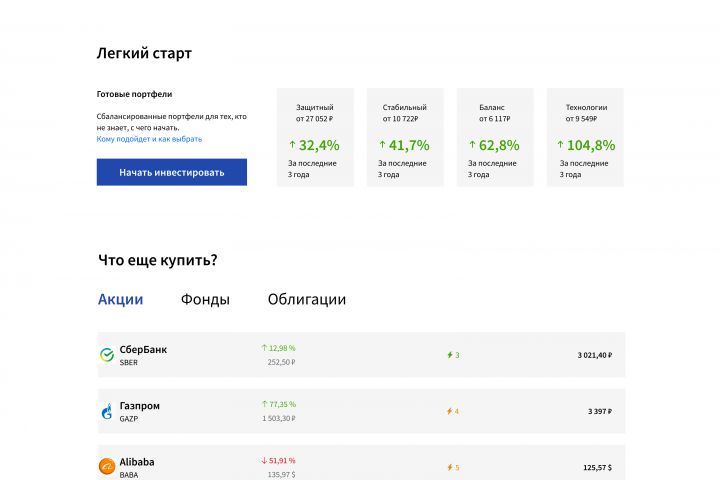Click the green up arrow next to 77,35 %

coord(264,404)
